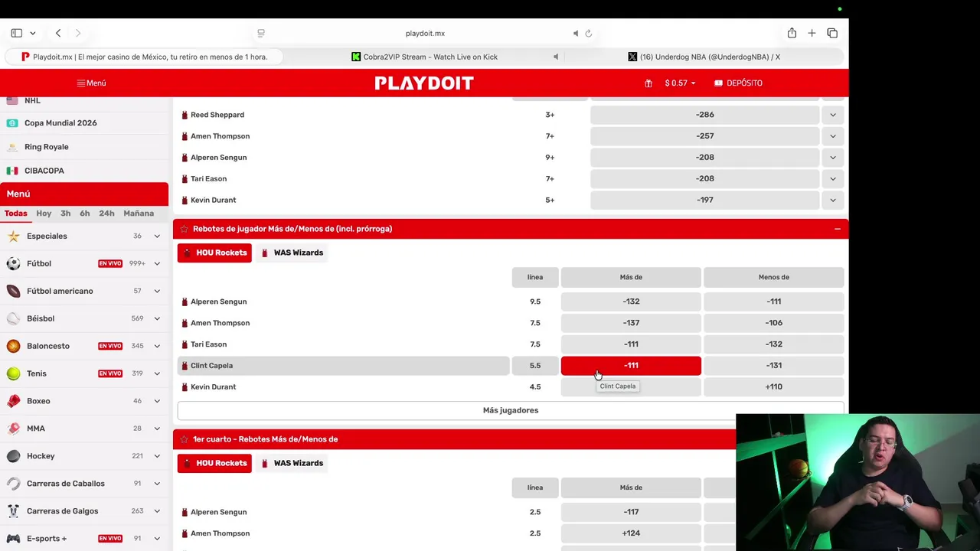Click Tari Eason line value 7.5
This screenshot has height=551, width=980.
click(x=535, y=344)
